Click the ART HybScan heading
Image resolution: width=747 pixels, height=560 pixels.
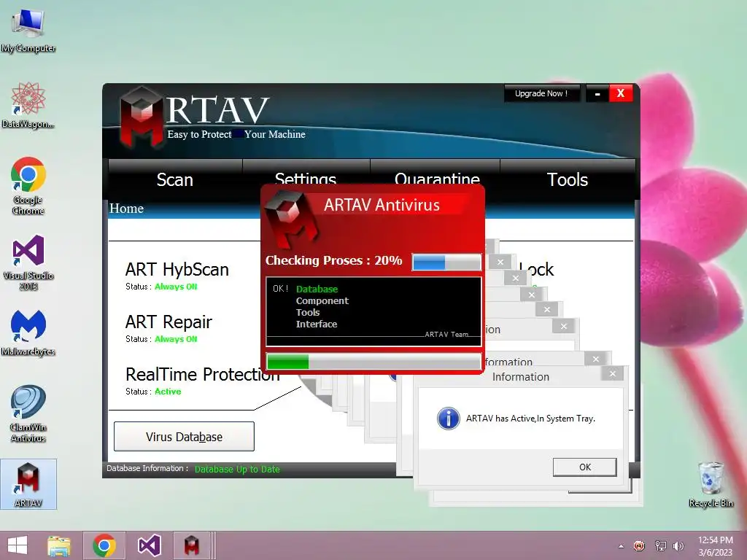(177, 270)
